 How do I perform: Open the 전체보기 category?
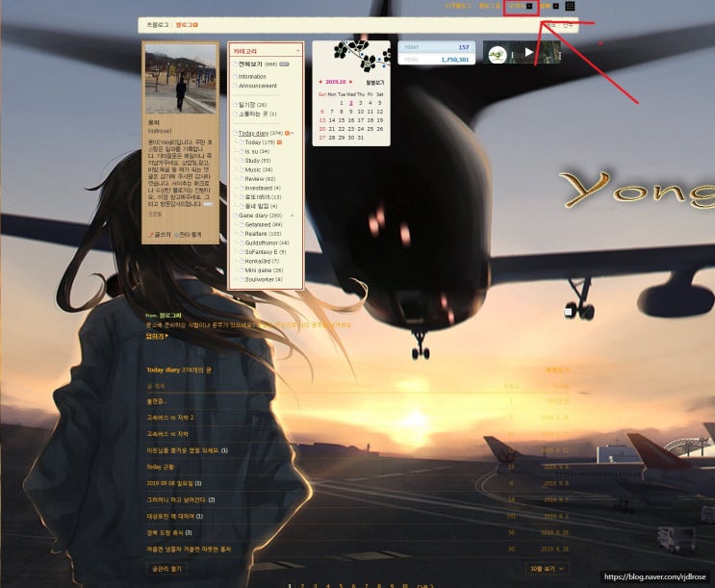250,64
